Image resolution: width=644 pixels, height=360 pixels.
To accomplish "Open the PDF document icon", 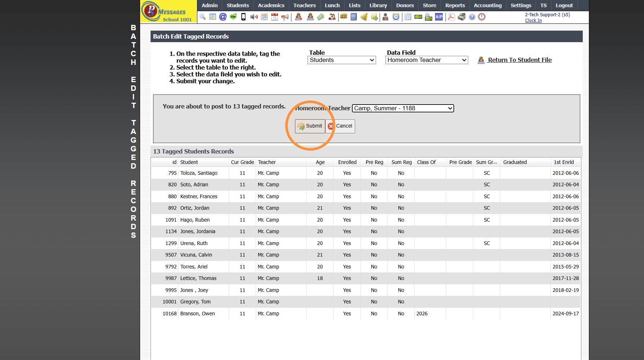I will pyautogui.click(x=451, y=17).
